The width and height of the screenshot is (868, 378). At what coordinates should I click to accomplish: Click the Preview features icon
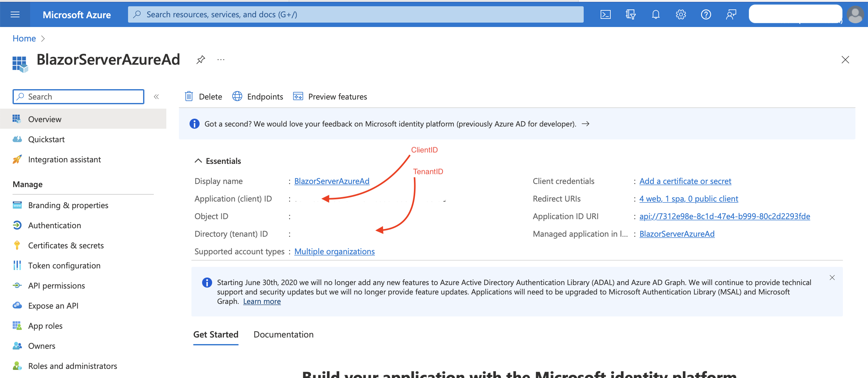pyautogui.click(x=298, y=96)
